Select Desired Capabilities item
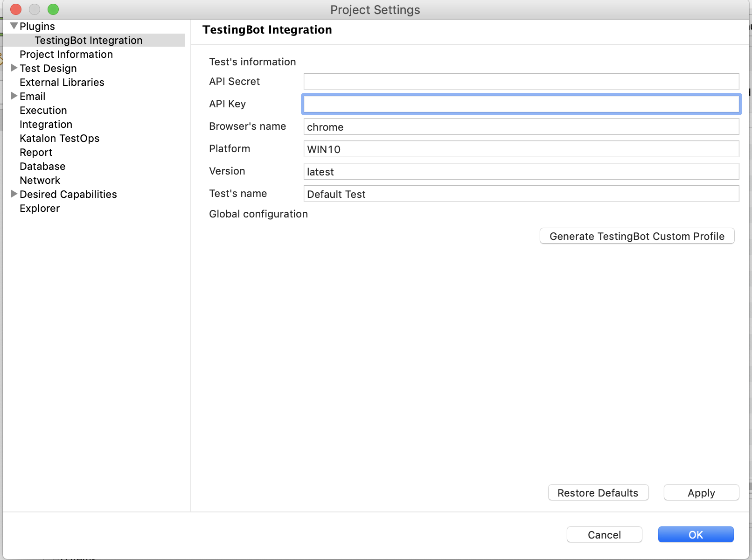Viewport: 752px width, 560px height. coord(68,195)
